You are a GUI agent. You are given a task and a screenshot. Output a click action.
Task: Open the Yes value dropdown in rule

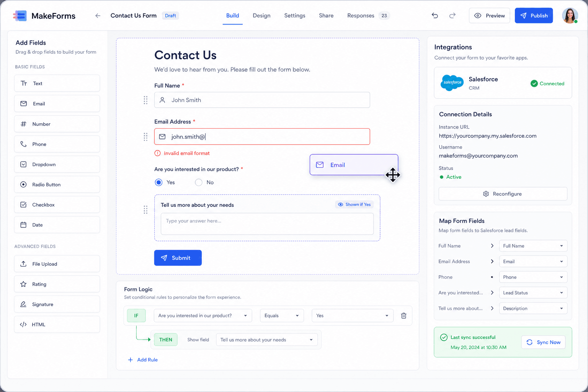click(353, 316)
